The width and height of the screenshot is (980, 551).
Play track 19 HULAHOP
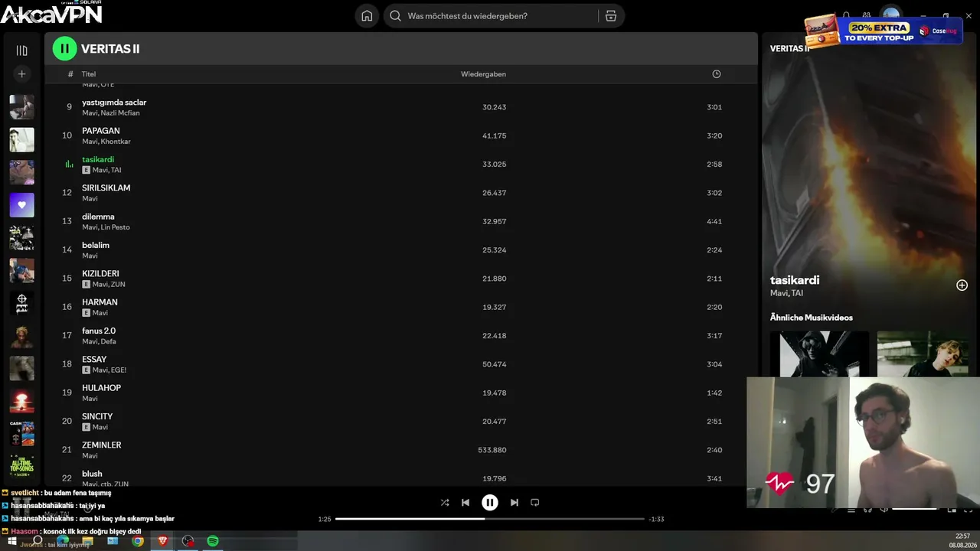pos(401,393)
